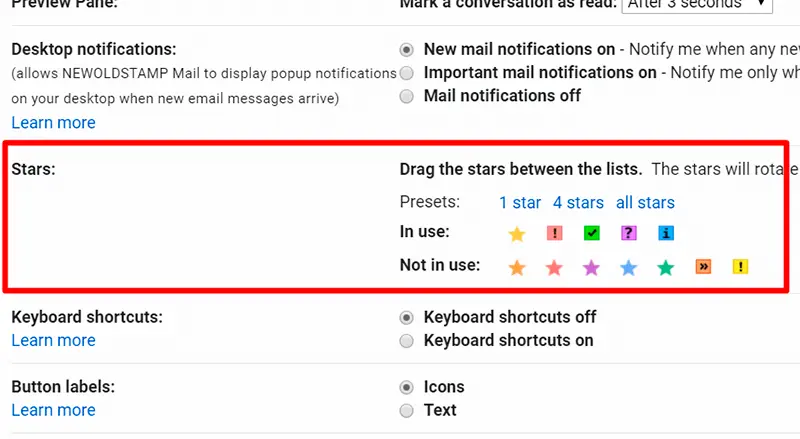The height and width of the screenshot is (439, 800).
Task: Select the yellow exclamation bang icon
Action: click(740, 266)
